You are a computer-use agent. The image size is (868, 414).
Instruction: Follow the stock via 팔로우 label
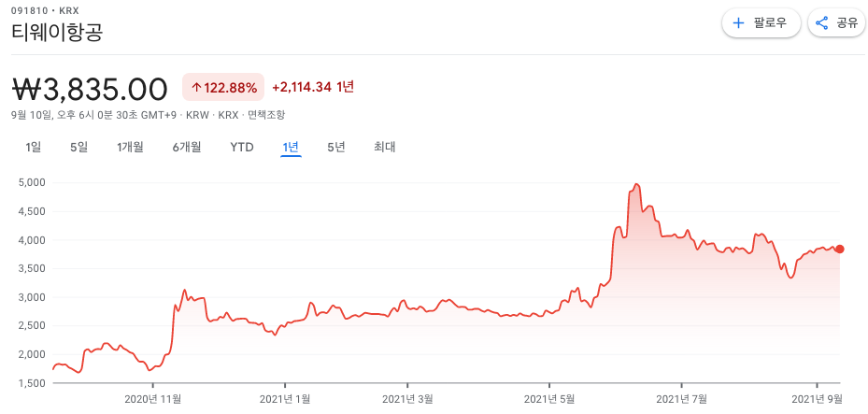click(x=770, y=23)
